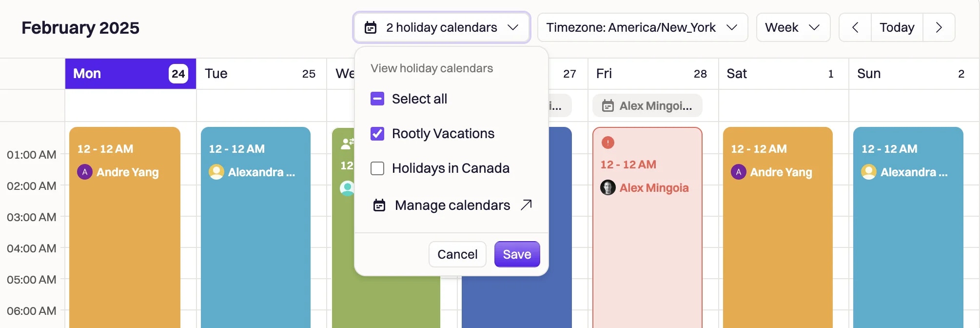Go to next week with right arrow
The width and height of the screenshot is (980, 328).
coord(939,27)
